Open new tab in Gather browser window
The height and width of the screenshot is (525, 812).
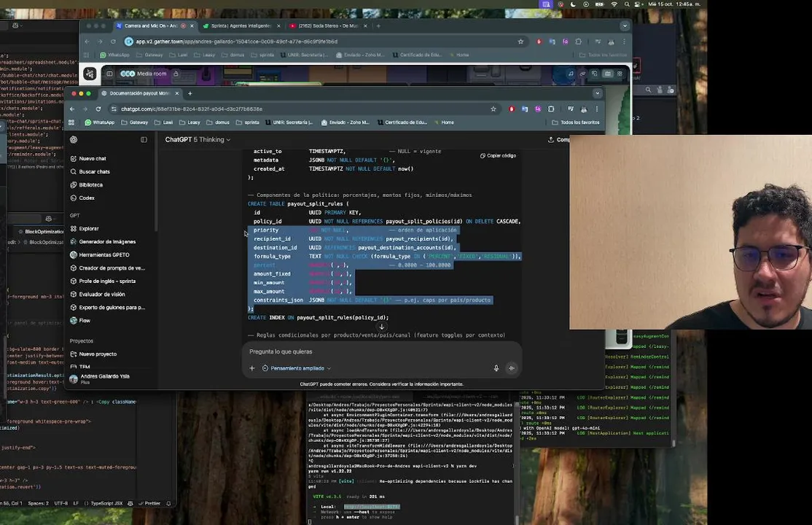click(378, 26)
